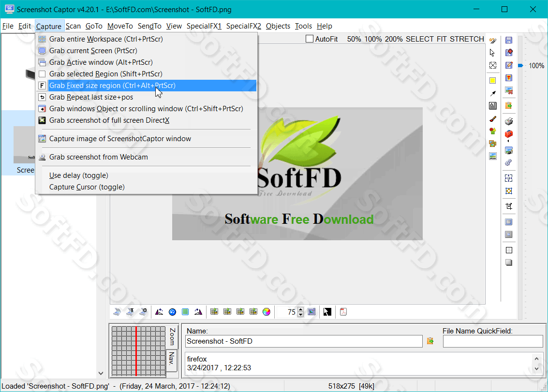Click the flip right triangle icon

tap(198, 312)
